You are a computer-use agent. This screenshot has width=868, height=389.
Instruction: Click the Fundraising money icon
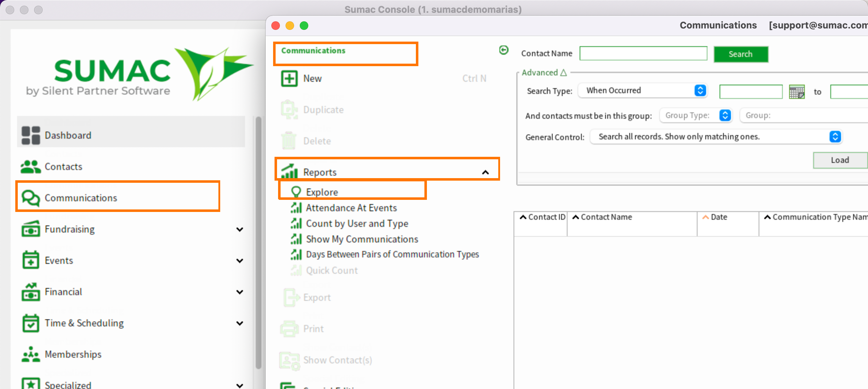coord(31,229)
